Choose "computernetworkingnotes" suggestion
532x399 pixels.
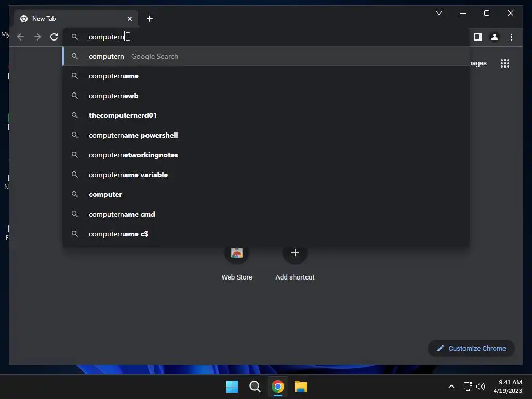266,155
